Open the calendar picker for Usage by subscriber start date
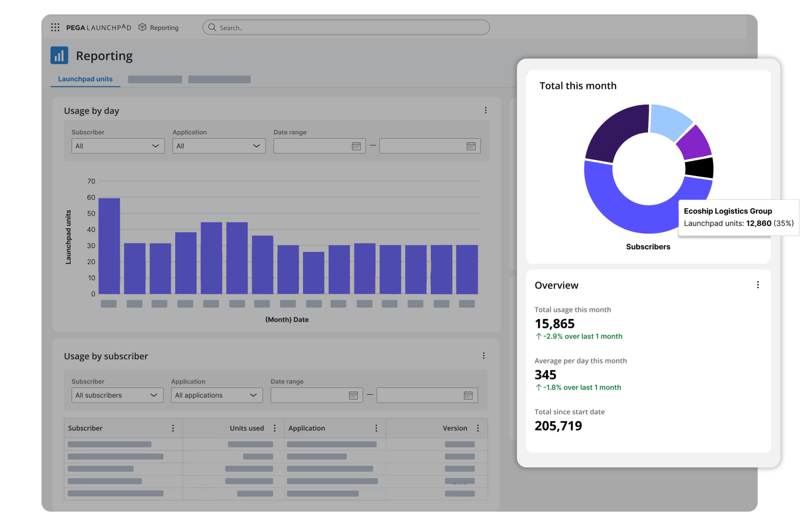 click(x=353, y=395)
